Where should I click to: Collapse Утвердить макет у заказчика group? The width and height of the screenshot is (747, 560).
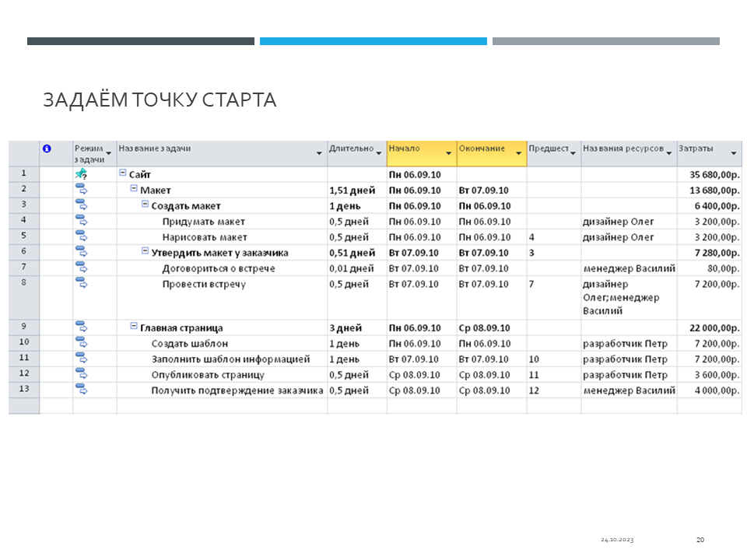pyautogui.click(x=145, y=251)
